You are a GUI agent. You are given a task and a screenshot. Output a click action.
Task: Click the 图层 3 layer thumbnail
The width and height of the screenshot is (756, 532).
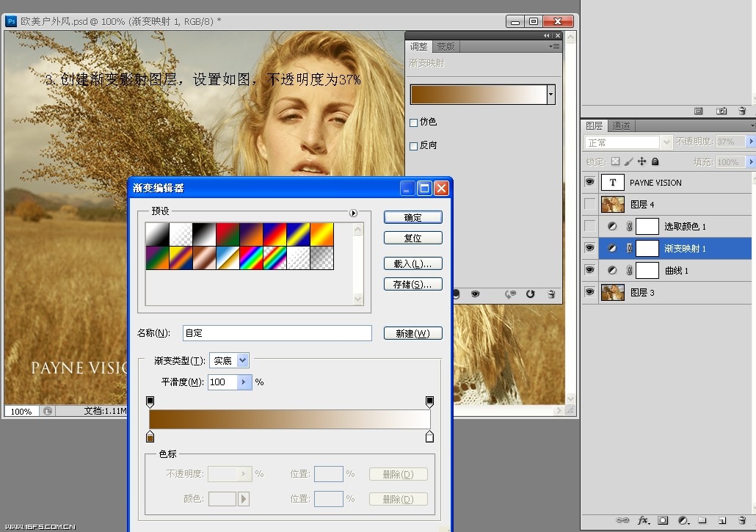tap(613, 292)
